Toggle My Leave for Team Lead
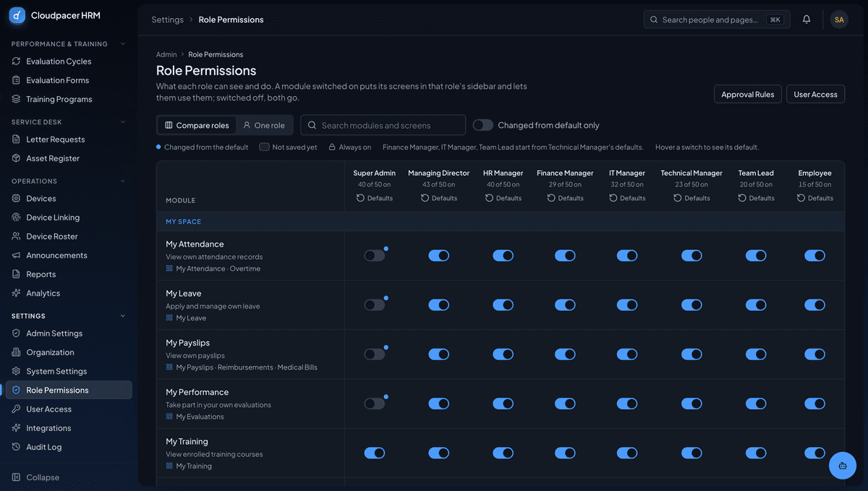The width and height of the screenshot is (868, 491). (x=756, y=304)
